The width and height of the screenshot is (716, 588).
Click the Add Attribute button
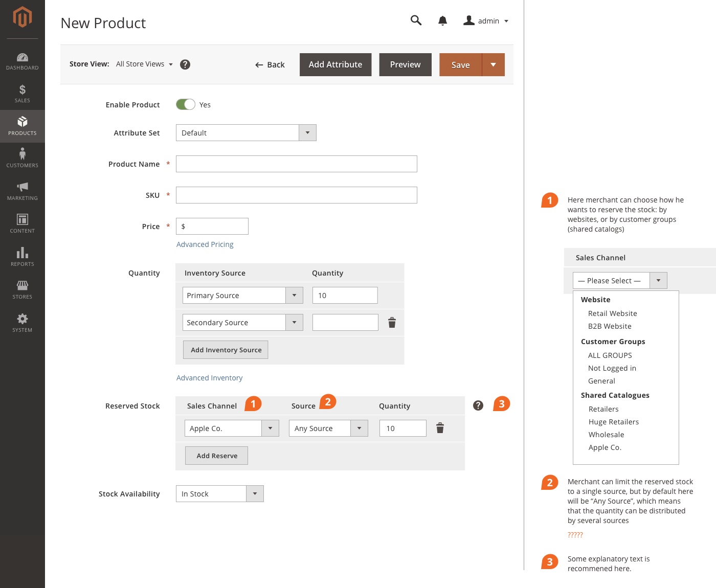(x=335, y=65)
